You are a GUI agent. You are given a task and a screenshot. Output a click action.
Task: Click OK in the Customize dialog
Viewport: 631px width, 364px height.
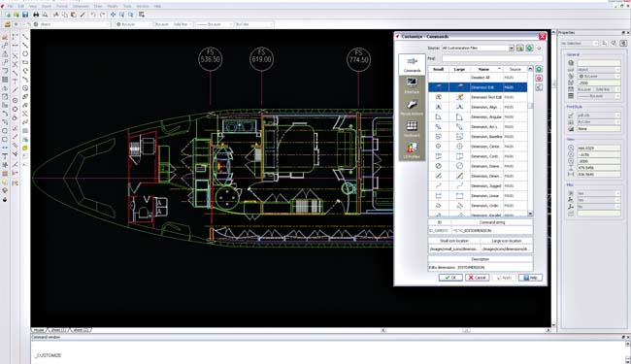tap(450, 278)
